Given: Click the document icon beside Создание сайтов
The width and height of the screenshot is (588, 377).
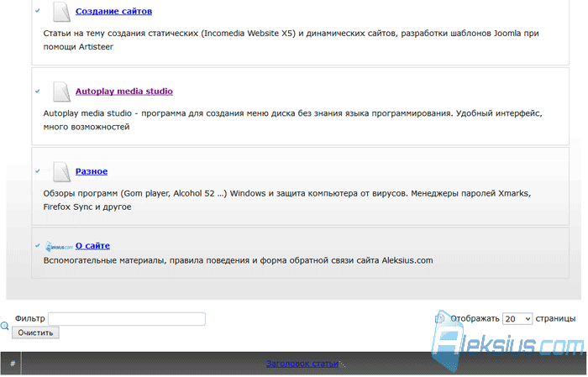Looking at the screenshot, I should pos(61,12).
